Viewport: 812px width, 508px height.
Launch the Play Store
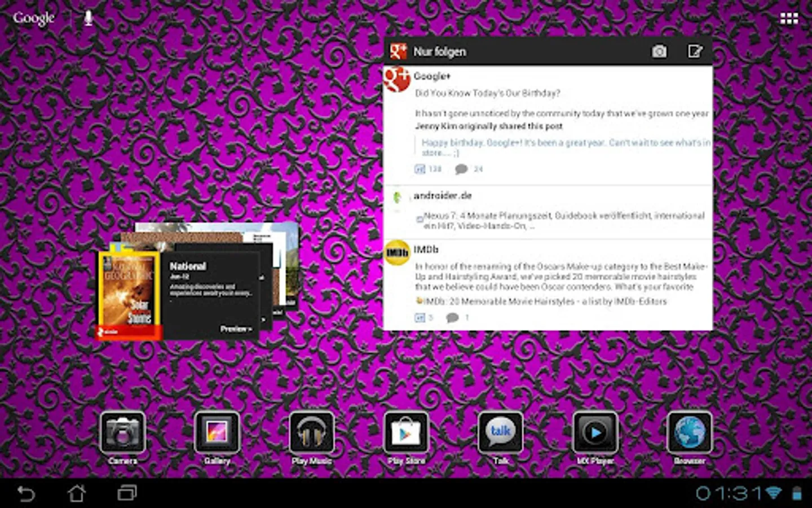click(x=406, y=438)
